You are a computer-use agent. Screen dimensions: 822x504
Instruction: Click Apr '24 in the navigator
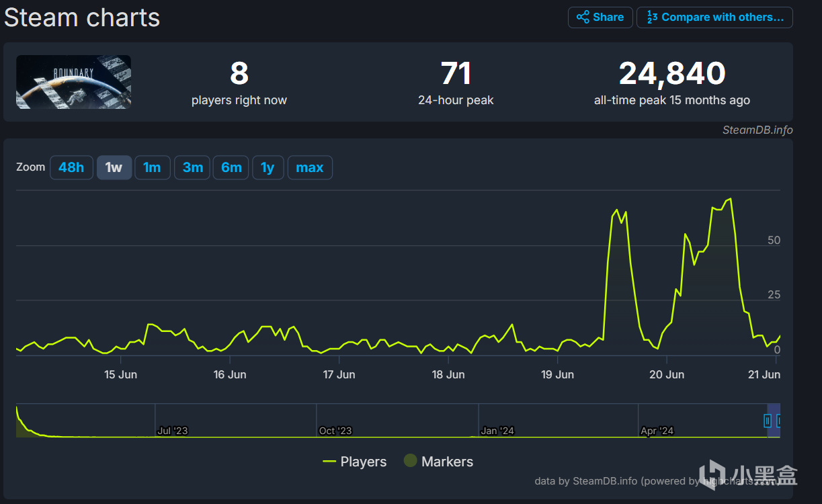pyautogui.click(x=657, y=431)
